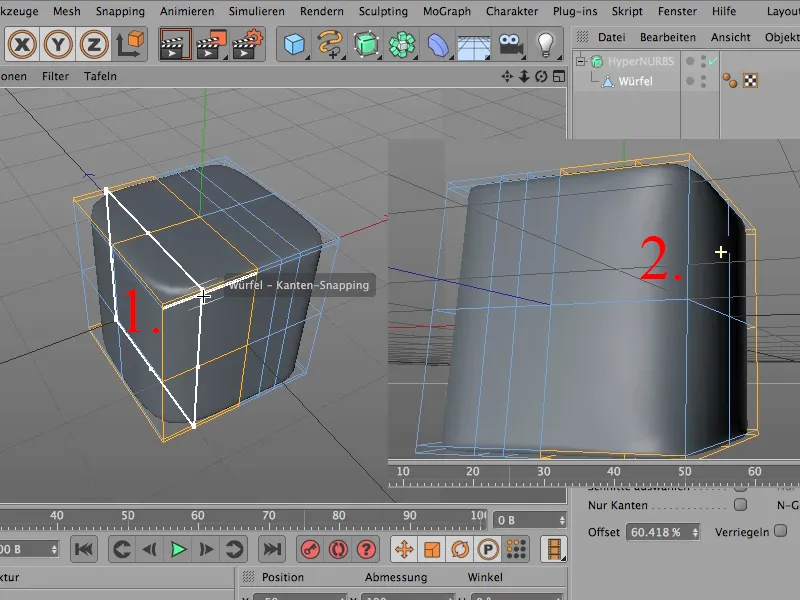The width and height of the screenshot is (800, 600).
Task: Open the MoGraph menu
Action: [447, 11]
